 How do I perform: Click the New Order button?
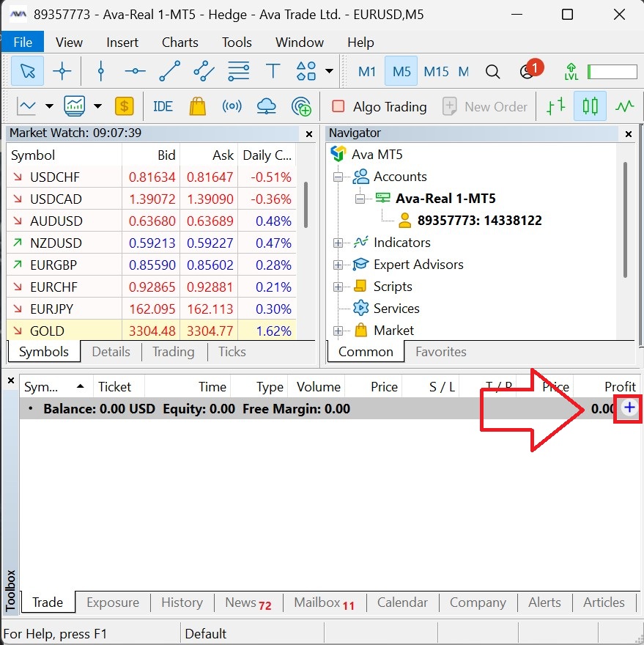point(484,106)
